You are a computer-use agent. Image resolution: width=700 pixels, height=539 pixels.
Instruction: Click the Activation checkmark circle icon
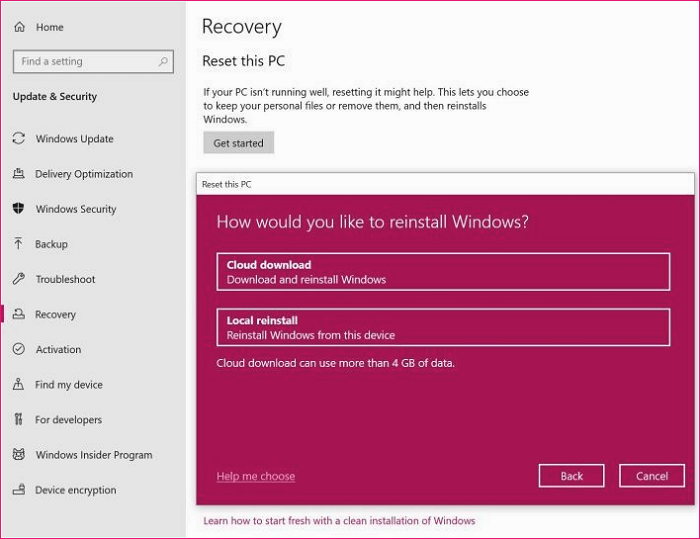[18, 349]
